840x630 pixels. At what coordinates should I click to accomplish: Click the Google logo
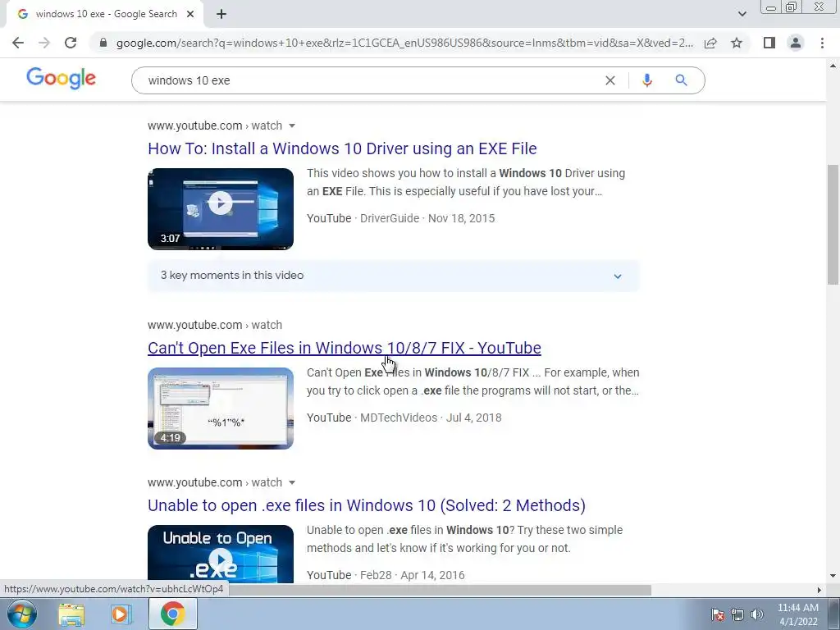point(61,78)
